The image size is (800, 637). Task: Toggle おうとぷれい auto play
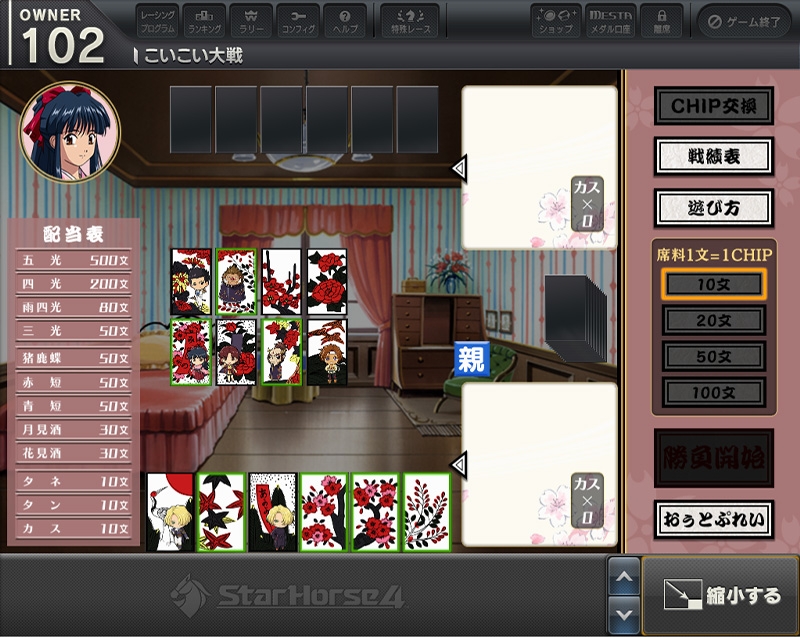click(x=714, y=520)
